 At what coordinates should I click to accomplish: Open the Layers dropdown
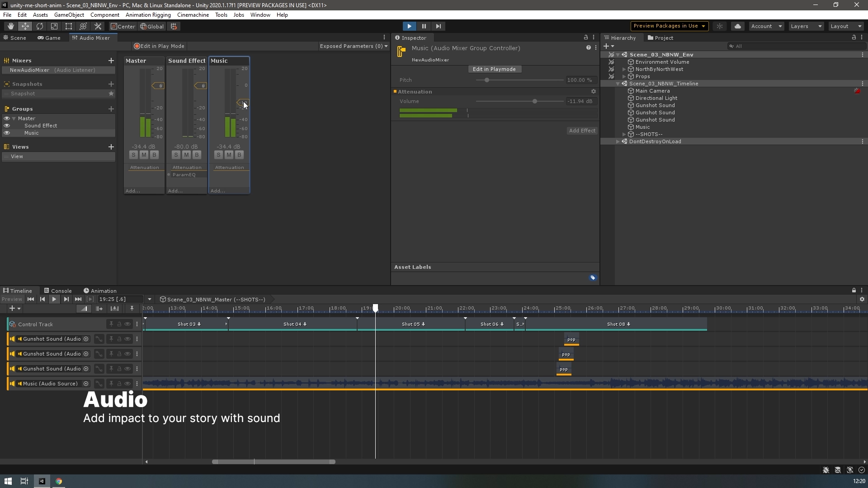[806, 26]
